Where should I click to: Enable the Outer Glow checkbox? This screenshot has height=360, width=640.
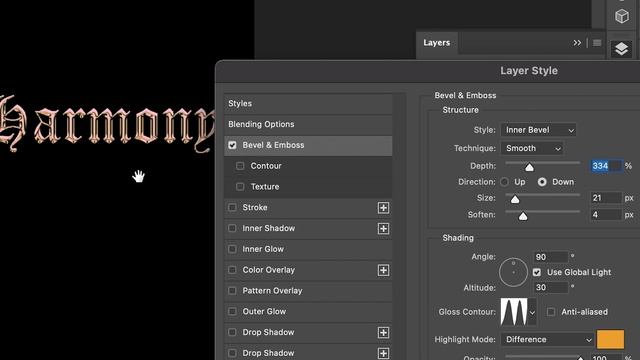[232, 311]
